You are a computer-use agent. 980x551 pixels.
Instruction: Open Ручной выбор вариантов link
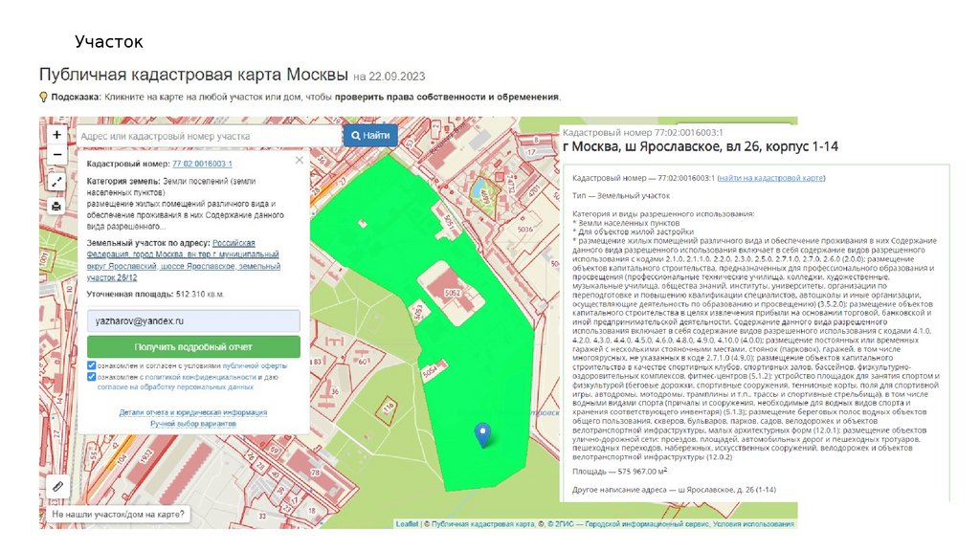(x=193, y=424)
